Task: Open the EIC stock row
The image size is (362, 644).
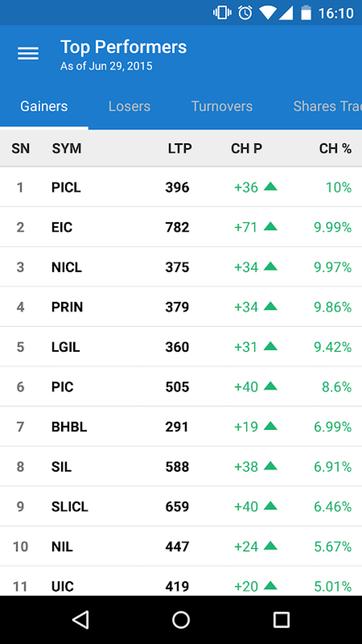Action: 62,227
